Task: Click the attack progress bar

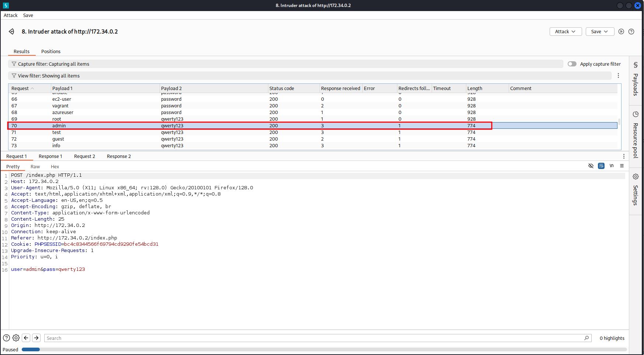Action: pyautogui.click(x=324, y=349)
